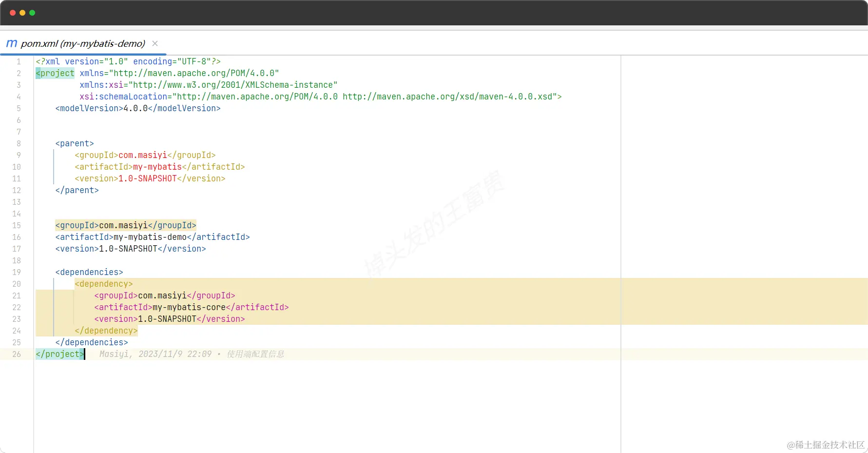This screenshot has height=453, width=868.
Task: Click the parent version 1.0-SNAPSHOT in red
Action: coord(148,178)
